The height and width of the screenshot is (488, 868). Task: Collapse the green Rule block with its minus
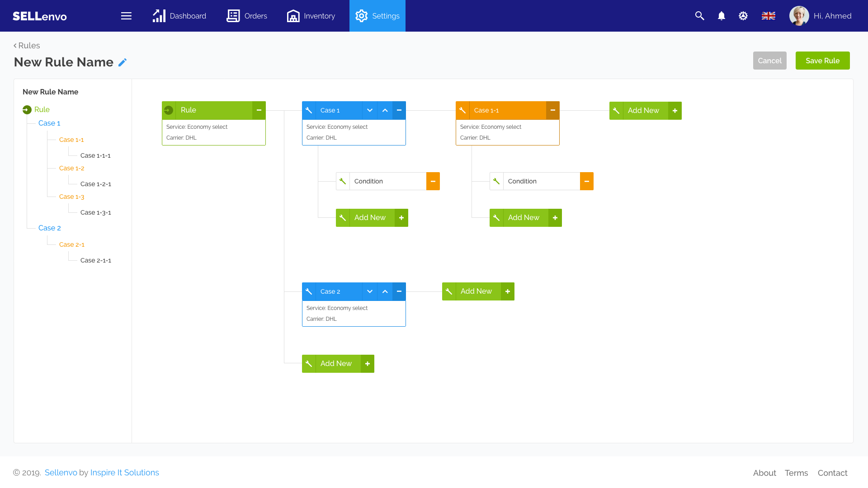point(259,110)
